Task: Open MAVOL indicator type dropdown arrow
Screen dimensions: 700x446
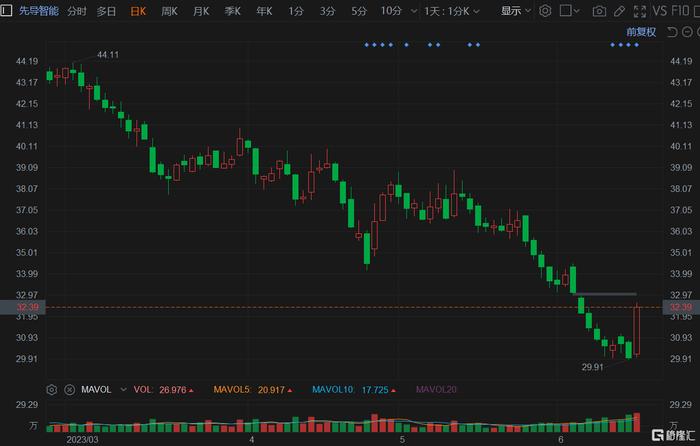Action: 123,390
